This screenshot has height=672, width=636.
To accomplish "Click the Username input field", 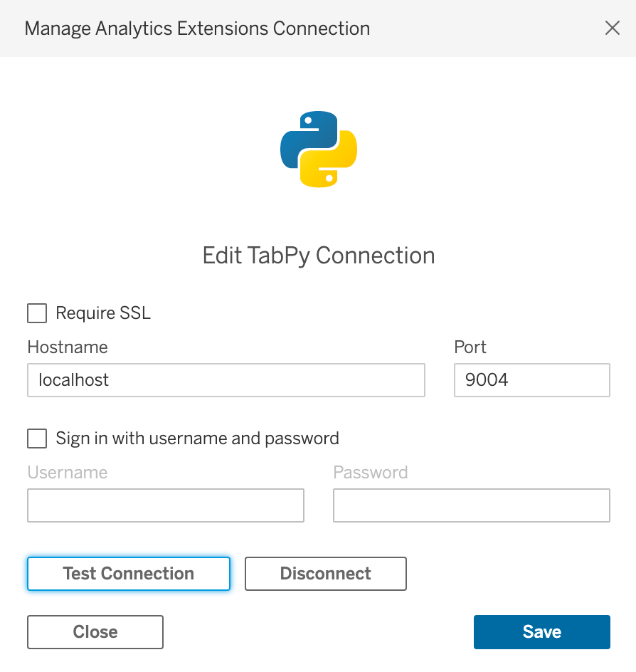I will 165,505.
